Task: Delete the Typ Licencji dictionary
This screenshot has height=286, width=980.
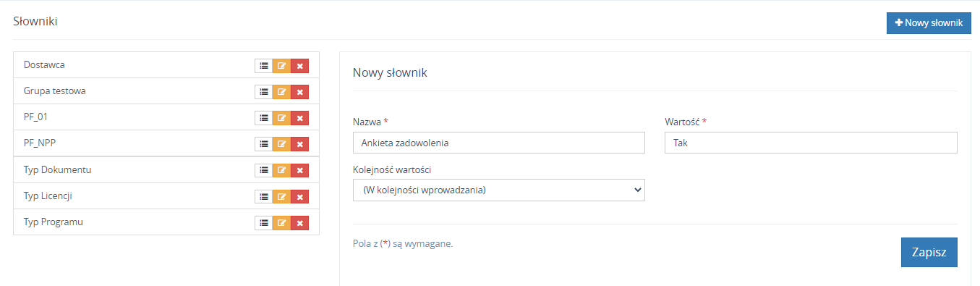Action: click(300, 196)
